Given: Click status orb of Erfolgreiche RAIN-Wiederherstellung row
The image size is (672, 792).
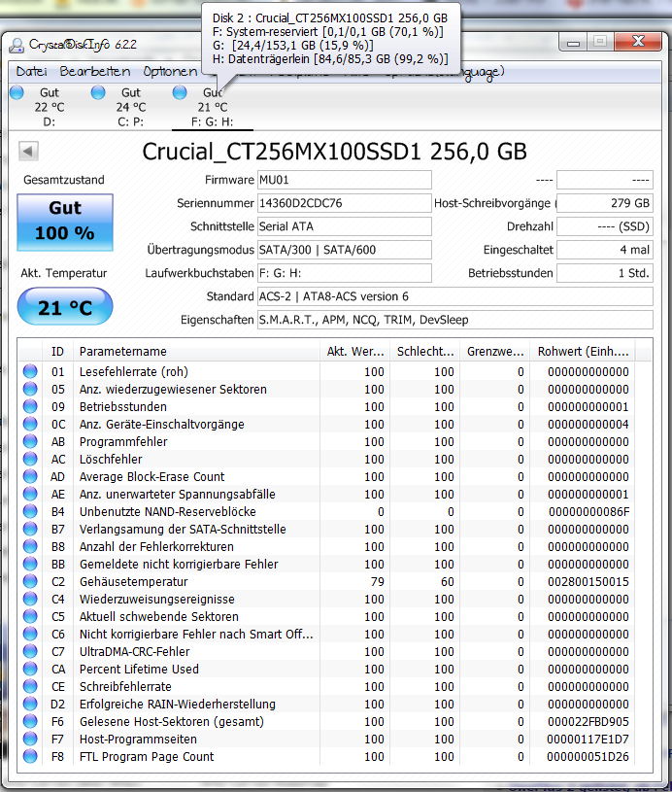Looking at the screenshot, I should click(x=30, y=705).
